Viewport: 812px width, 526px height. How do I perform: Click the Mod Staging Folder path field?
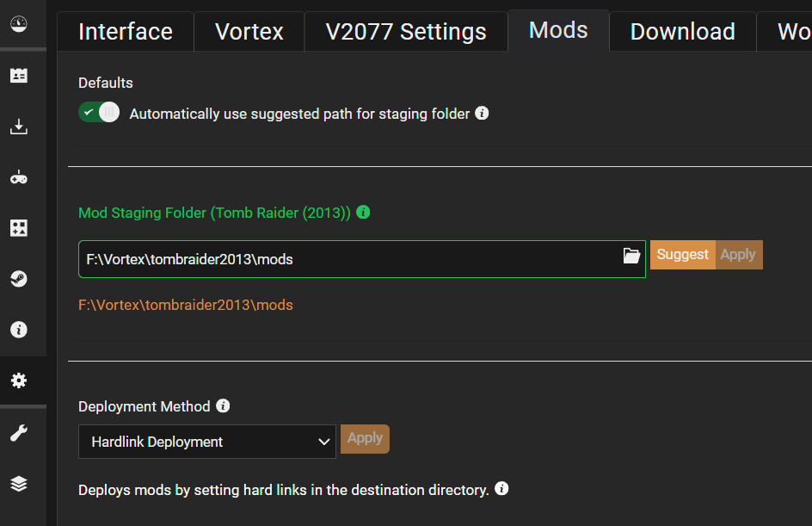coord(362,259)
